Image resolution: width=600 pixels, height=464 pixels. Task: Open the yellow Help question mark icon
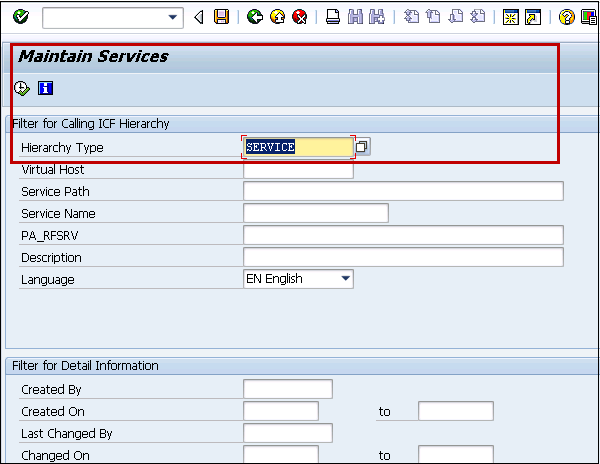[566, 17]
